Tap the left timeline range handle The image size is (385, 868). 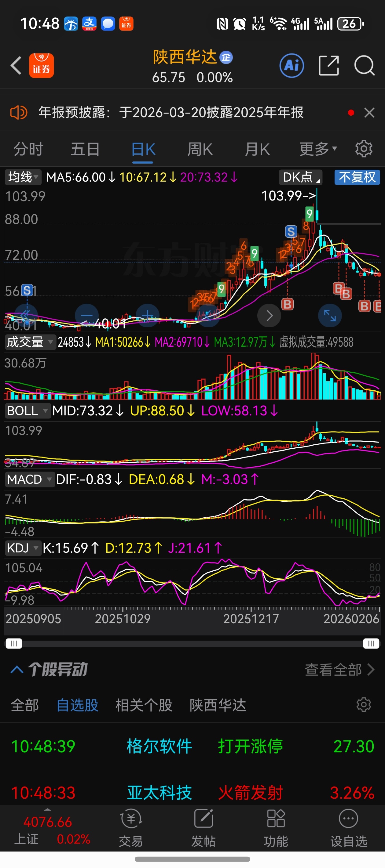coord(14,644)
